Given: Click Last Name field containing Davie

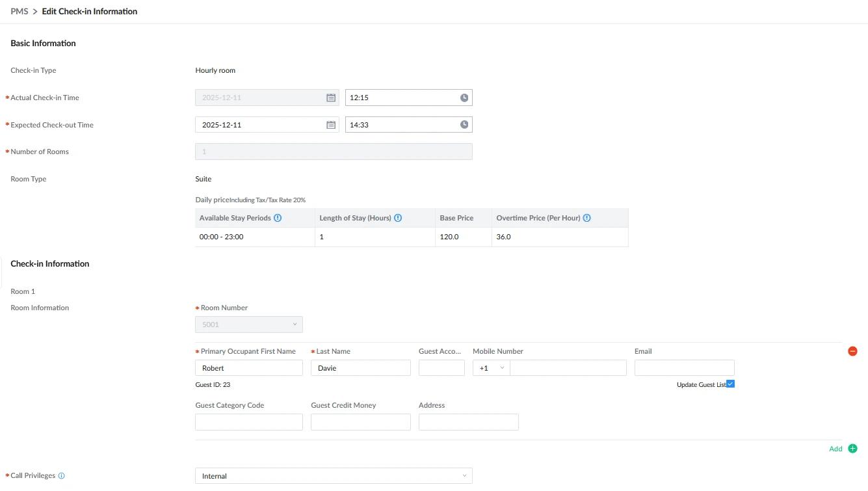Looking at the screenshot, I should click(x=361, y=368).
